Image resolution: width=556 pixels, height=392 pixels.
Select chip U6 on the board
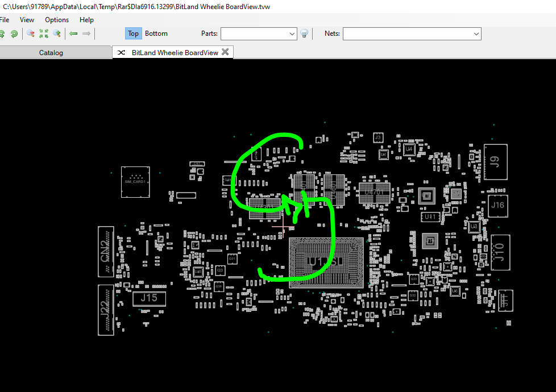point(455,291)
